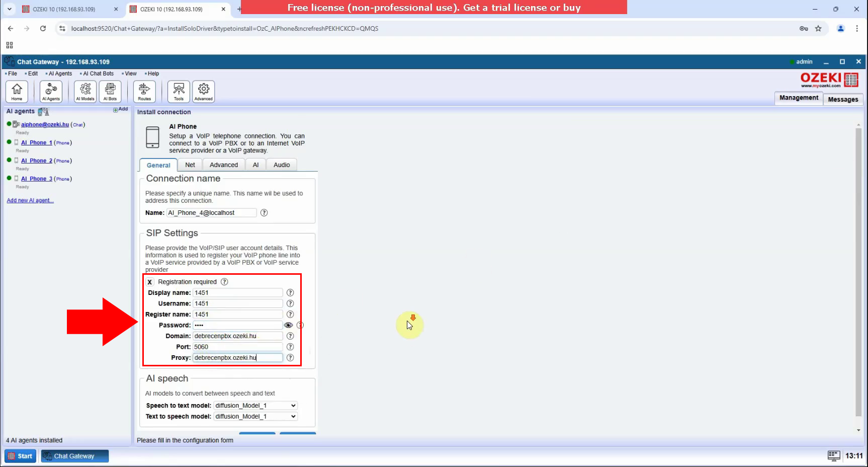Click the password manager key icon
The width and height of the screenshot is (868, 467).
coord(804,29)
